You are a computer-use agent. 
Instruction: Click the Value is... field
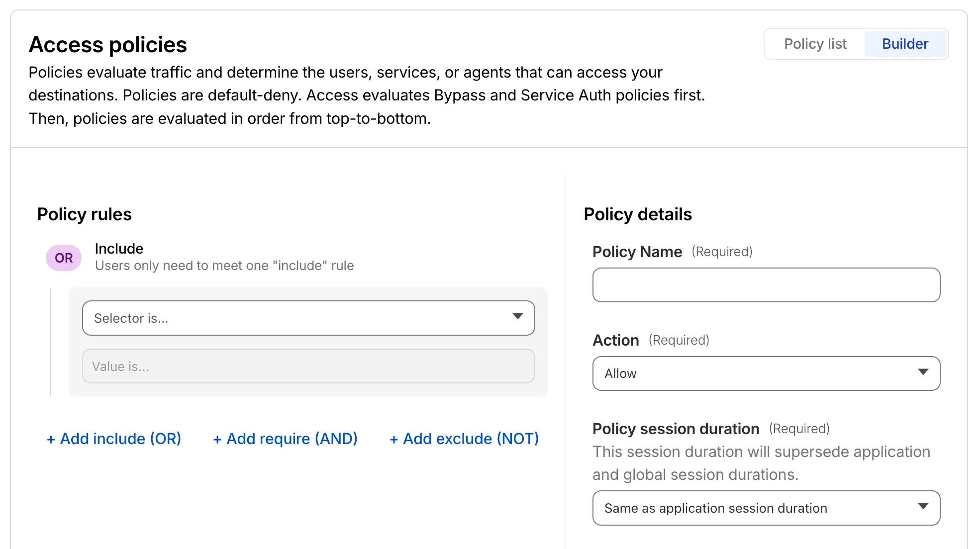pyautogui.click(x=308, y=366)
